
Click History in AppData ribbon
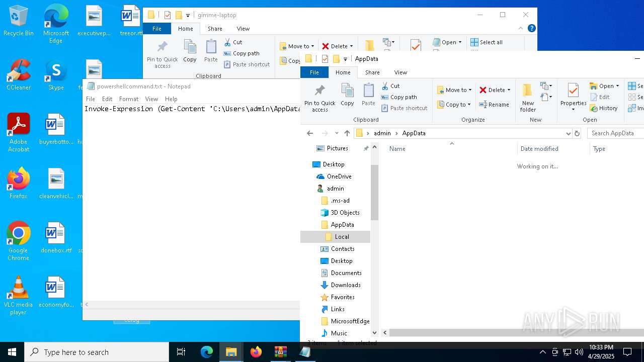click(x=604, y=108)
